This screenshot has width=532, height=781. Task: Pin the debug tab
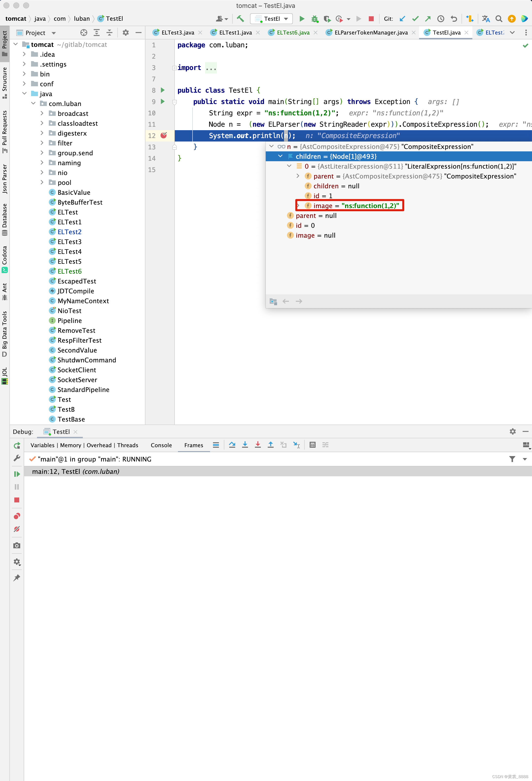(17, 578)
